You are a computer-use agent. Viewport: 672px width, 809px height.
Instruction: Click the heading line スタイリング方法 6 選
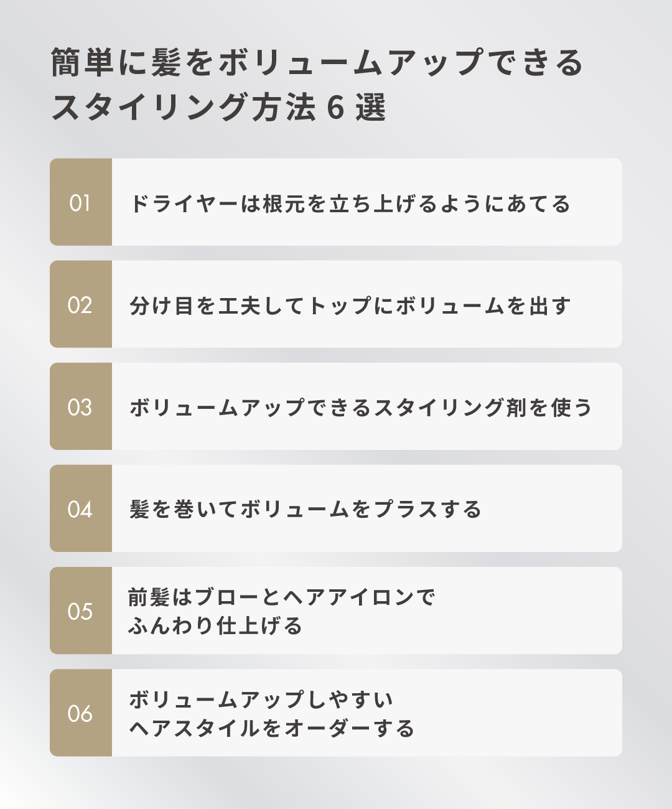coord(219,108)
